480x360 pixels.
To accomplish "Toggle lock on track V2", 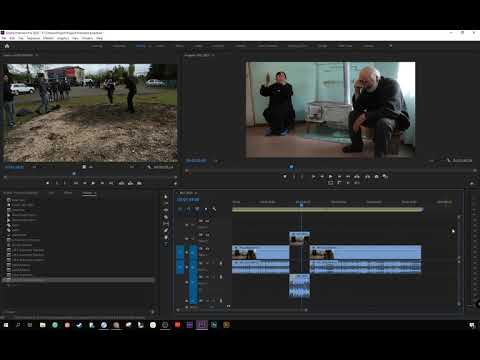I will pyautogui.click(x=187, y=239).
